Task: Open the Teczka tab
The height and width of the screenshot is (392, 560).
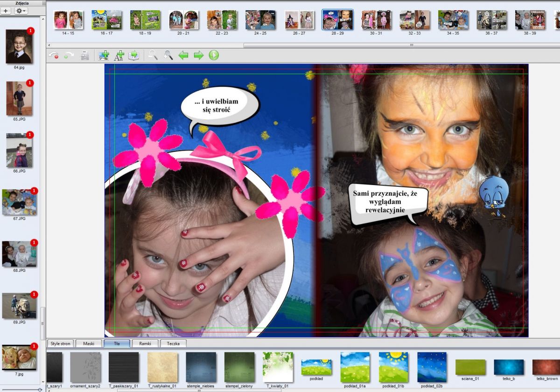Action: (x=173, y=344)
